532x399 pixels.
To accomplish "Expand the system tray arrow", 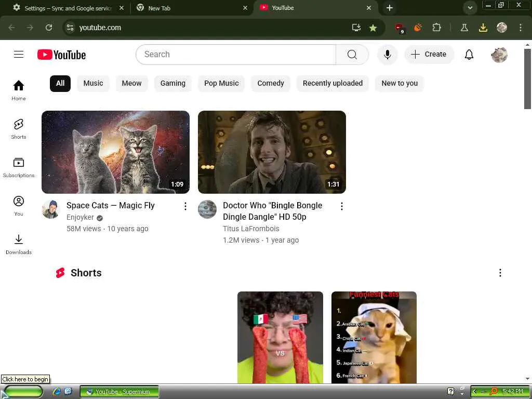I will (475, 392).
